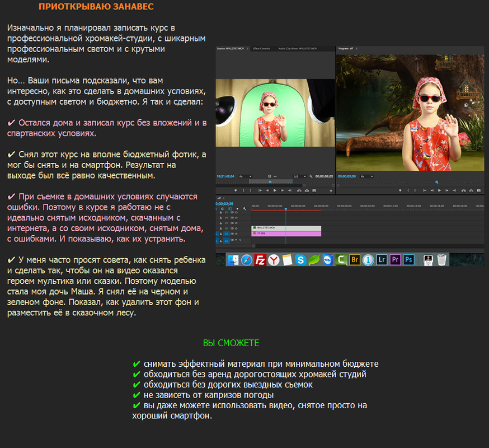Screen dimensions: 489x448
Task: Open Lightroom from the dock
Action: (x=382, y=260)
